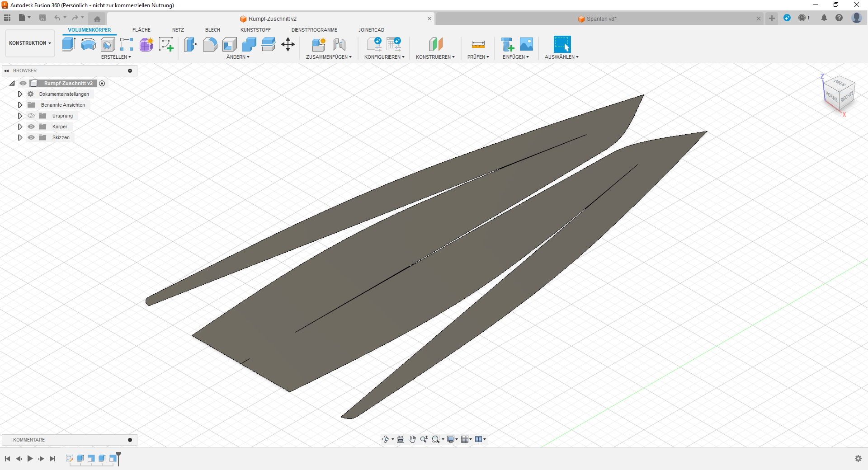
Task: Click the Redo arrow icon
Action: click(75, 18)
